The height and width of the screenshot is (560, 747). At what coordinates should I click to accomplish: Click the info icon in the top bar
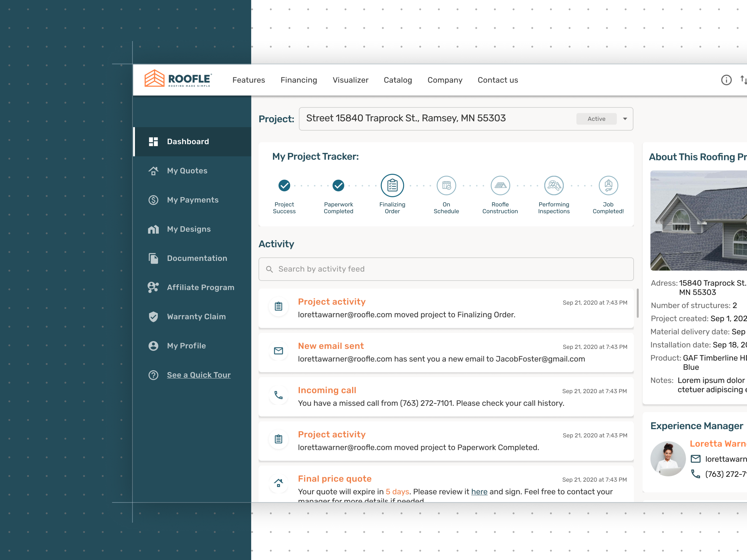(x=726, y=80)
